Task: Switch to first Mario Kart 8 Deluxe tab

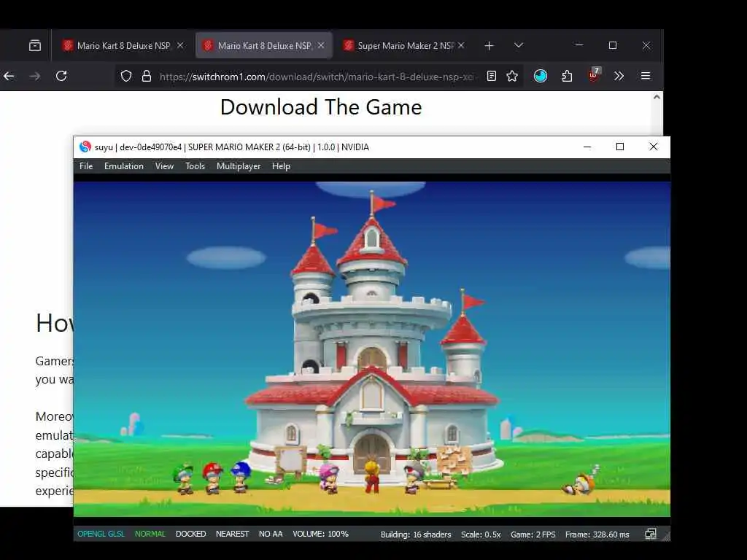Action: click(x=123, y=46)
